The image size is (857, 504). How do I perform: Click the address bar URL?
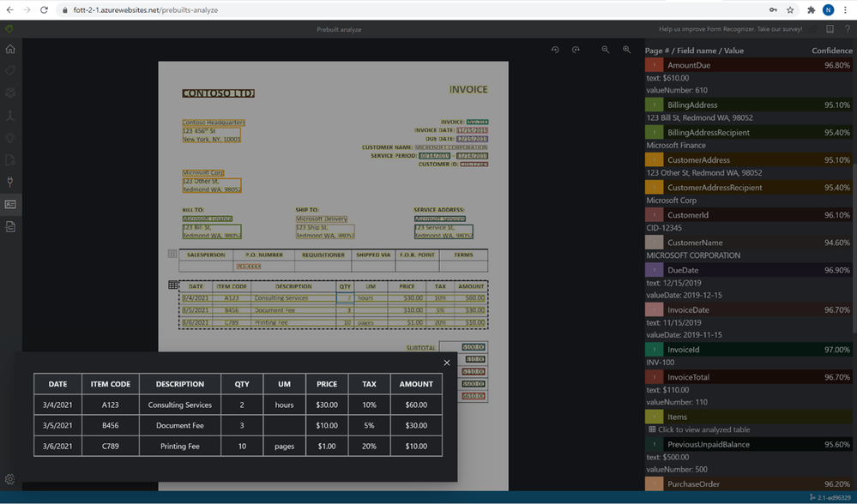point(145,9)
